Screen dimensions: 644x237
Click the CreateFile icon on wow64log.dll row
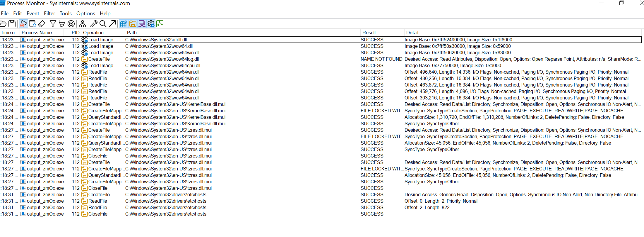click(85, 59)
